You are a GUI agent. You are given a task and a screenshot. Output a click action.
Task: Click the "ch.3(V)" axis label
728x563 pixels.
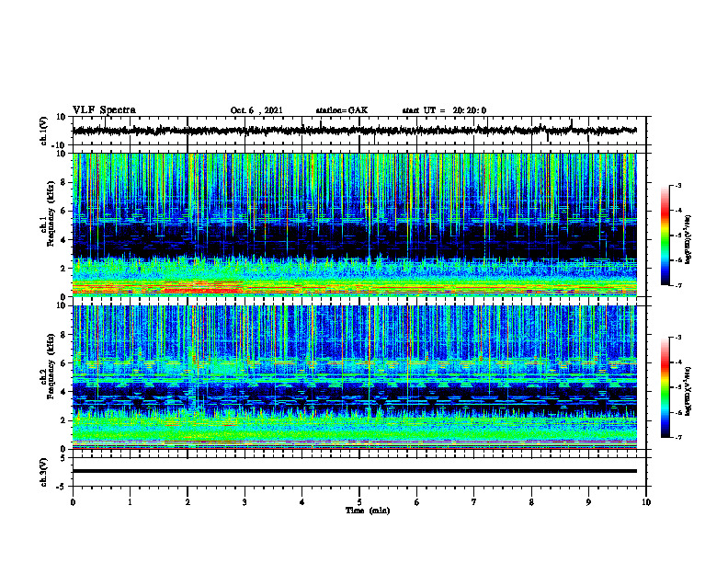tap(44, 472)
